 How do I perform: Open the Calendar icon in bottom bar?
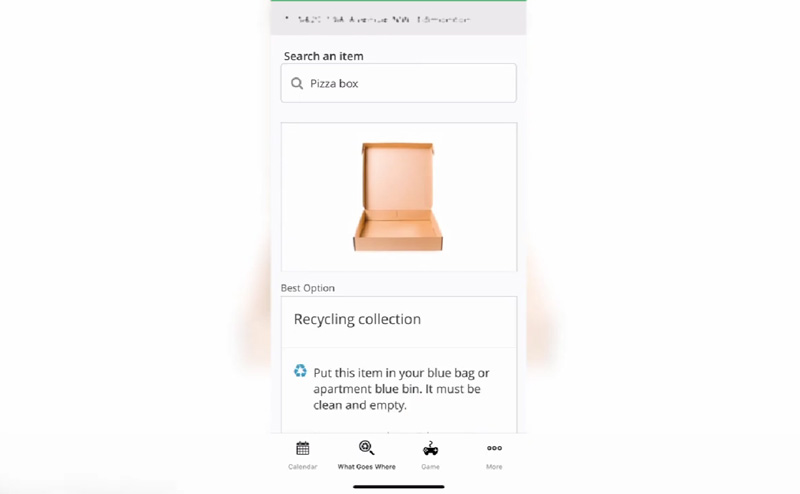[x=303, y=449]
